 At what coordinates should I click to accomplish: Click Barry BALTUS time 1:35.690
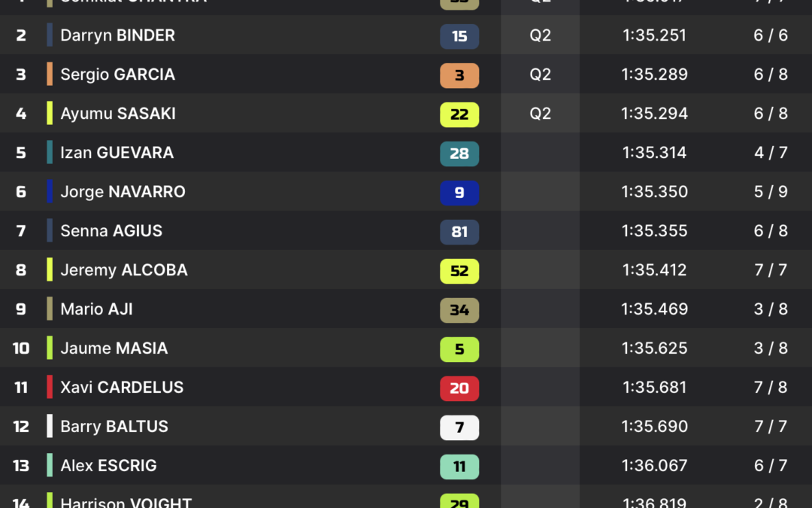(655, 426)
